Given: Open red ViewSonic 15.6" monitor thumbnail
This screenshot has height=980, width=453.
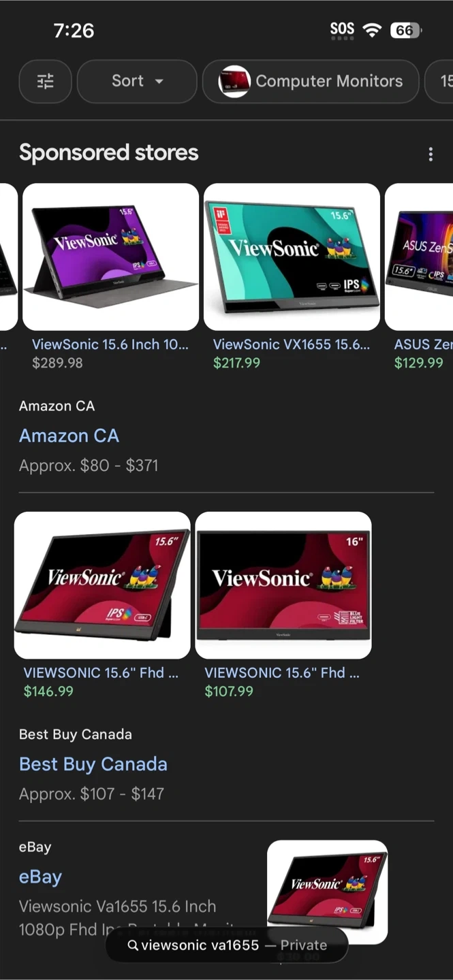Looking at the screenshot, I should [102, 585].
